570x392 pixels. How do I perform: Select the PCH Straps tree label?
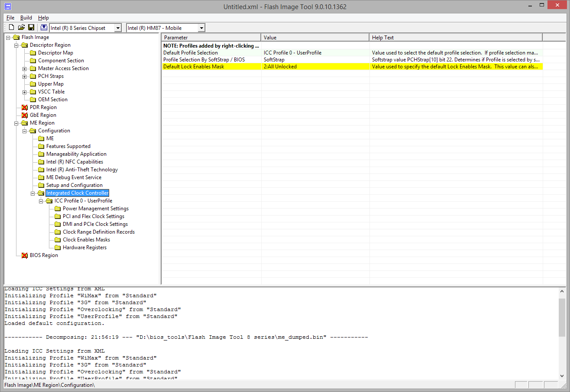point(51,76)
